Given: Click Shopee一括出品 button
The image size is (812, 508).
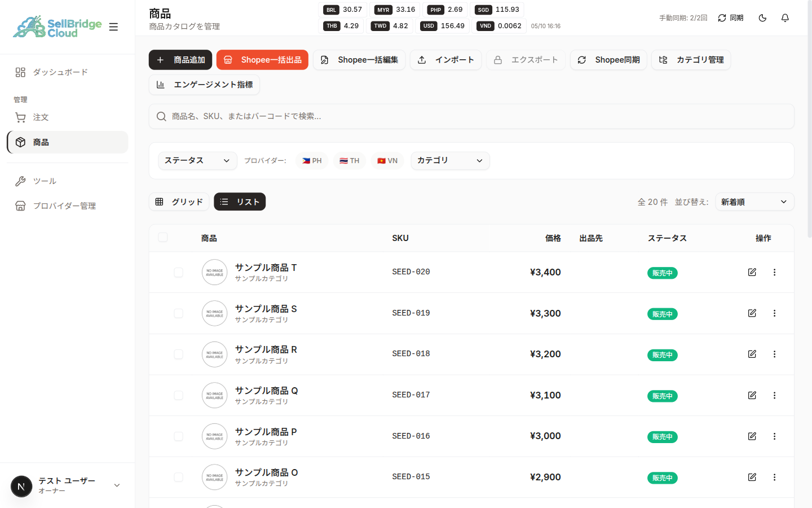Looking at the screenshot, I should click(262, 60).
